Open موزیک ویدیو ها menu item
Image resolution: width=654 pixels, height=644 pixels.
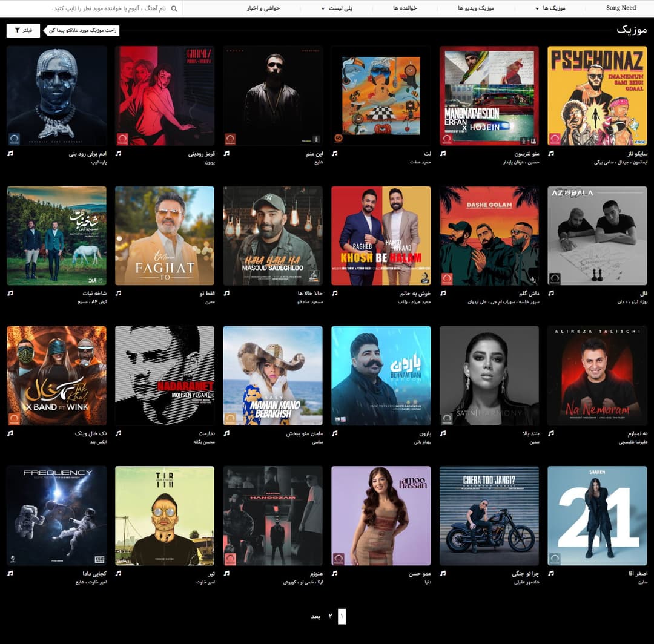point(476,8)
